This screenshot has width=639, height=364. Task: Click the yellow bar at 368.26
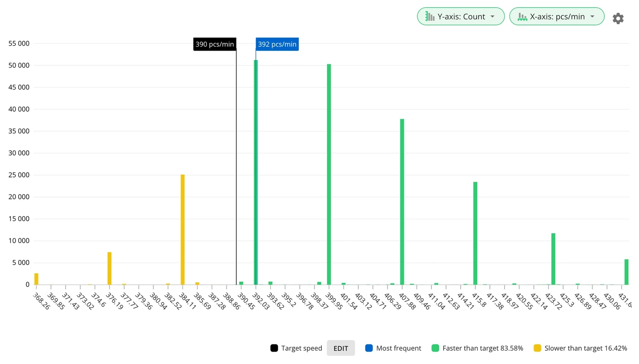pos(36,279)
